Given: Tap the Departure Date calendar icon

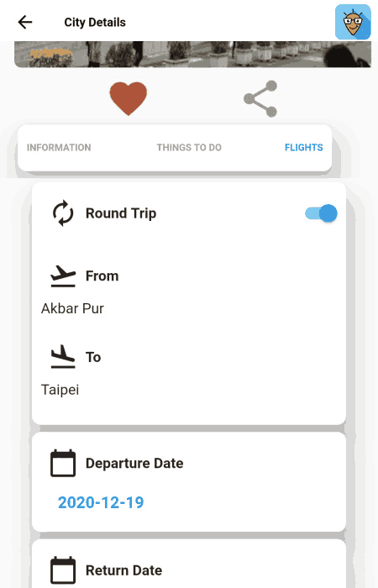Looking at the screenshot, I should [x=63, y=463].
